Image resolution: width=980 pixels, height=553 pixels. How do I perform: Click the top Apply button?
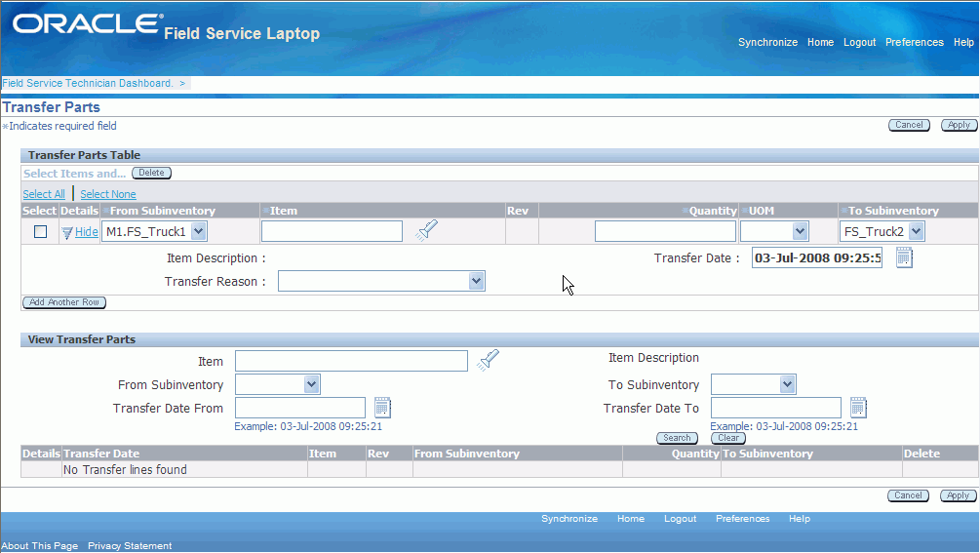click(x=959, y=125)
